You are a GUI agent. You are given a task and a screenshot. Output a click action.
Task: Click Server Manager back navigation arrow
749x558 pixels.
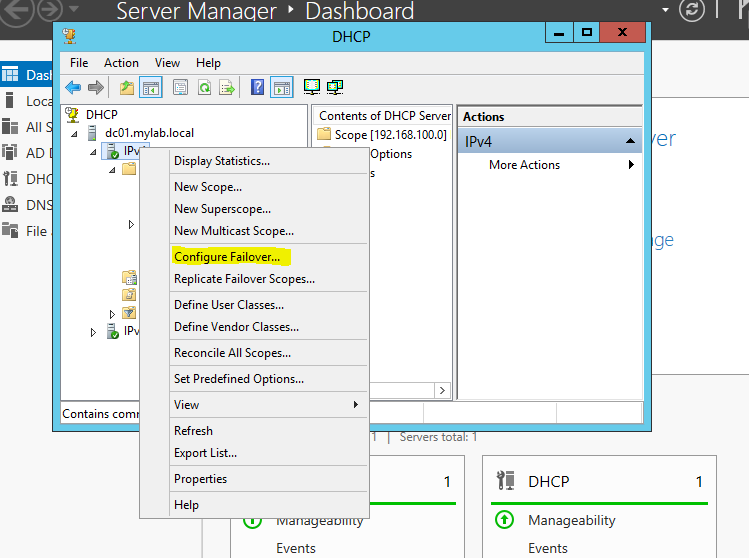pyautogui.click(x=17, y=11)
